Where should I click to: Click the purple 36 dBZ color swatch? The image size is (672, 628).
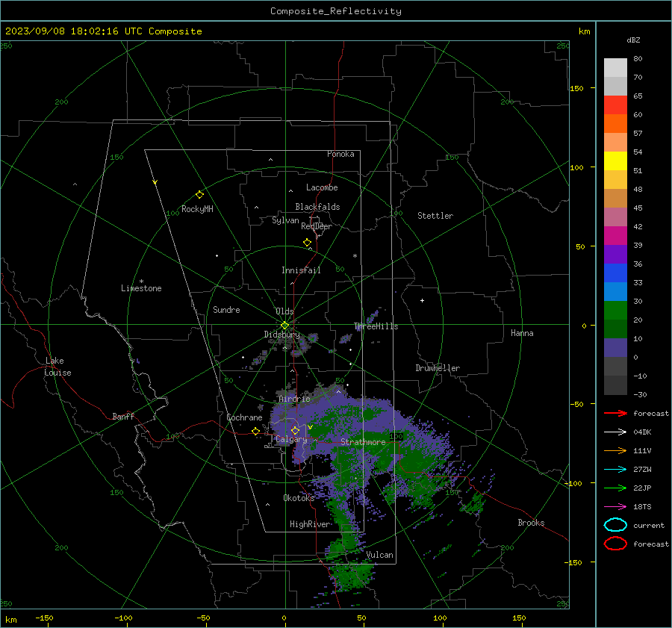click(615, 254)
